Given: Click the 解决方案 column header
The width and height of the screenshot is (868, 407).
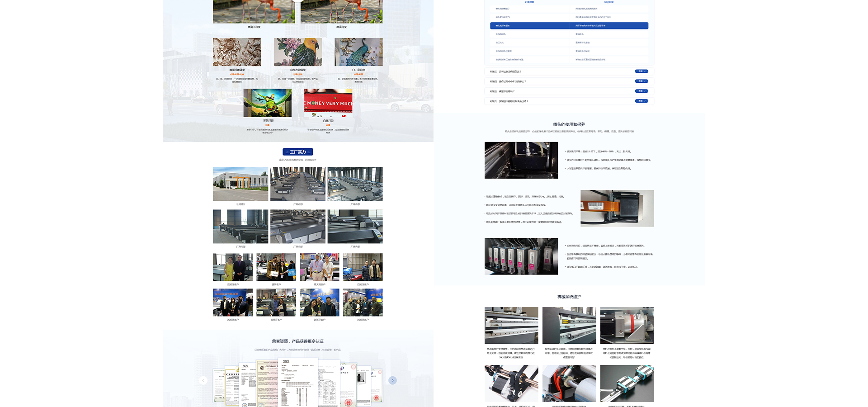Looking at the screenshot, I should point(609,2).
